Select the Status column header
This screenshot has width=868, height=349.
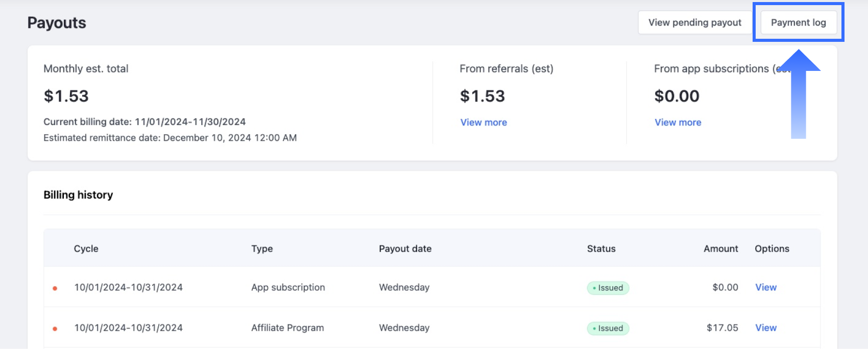[601, 248]
